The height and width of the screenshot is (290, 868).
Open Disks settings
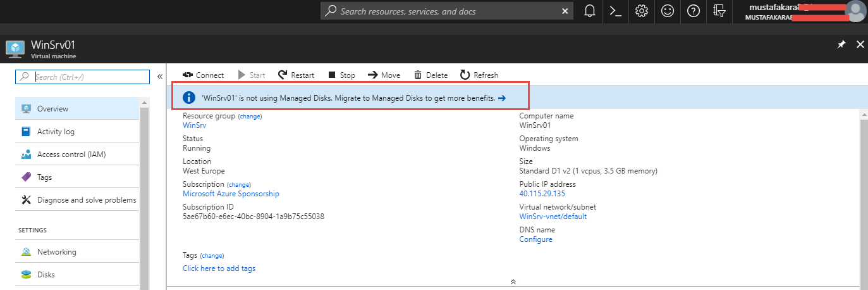(x=77, y=274)
